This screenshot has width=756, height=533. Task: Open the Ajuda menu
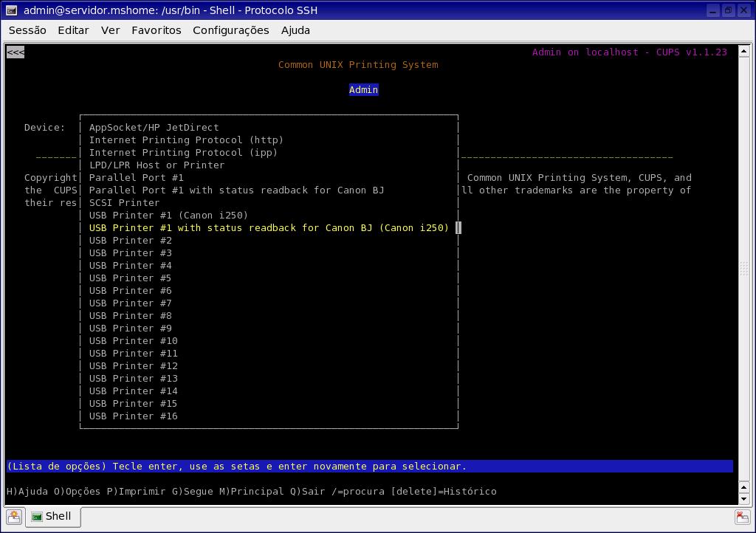pyautogui.click(x=295, y=30)
